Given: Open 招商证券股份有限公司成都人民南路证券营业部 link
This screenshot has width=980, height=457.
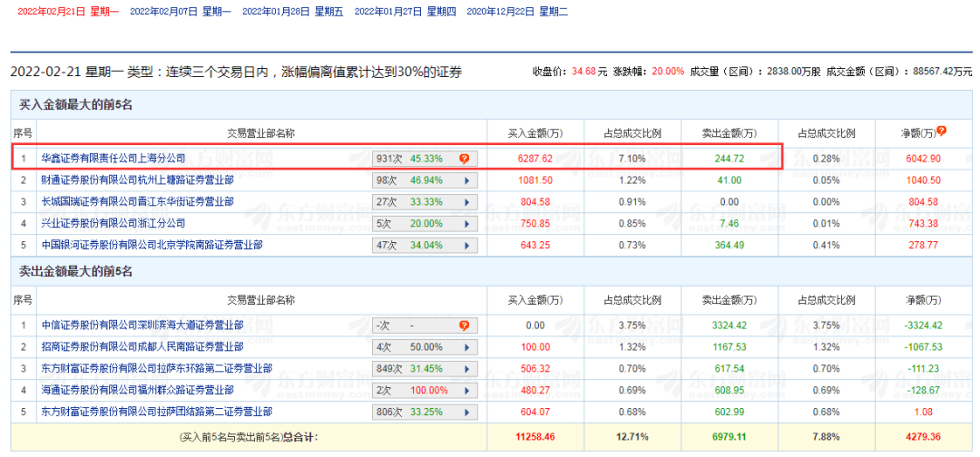Looking at the screenshot, I should [142, 346].
